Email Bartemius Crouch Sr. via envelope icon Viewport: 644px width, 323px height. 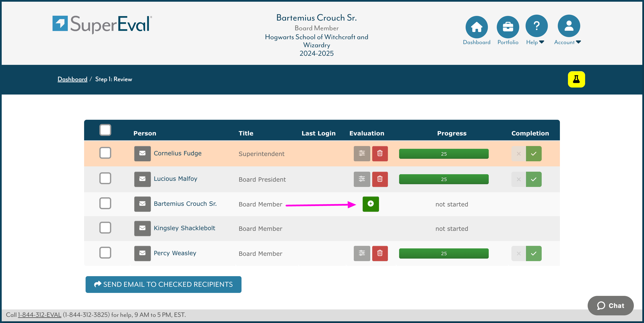coord(142,204)
